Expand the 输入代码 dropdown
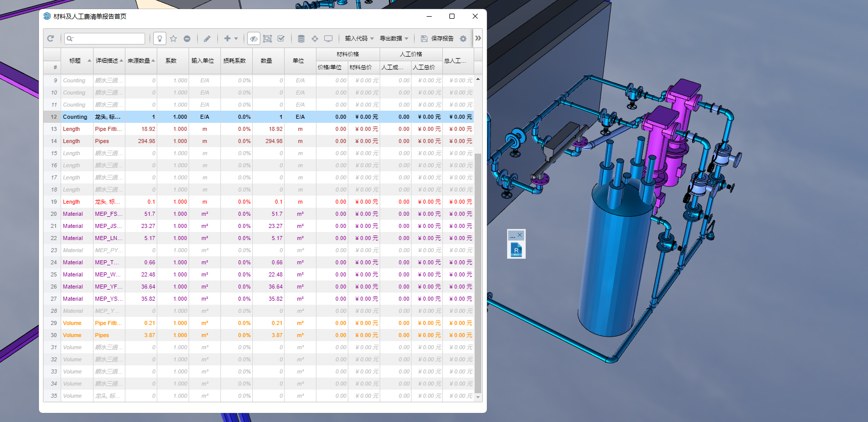868x422 pixels. 359,38
